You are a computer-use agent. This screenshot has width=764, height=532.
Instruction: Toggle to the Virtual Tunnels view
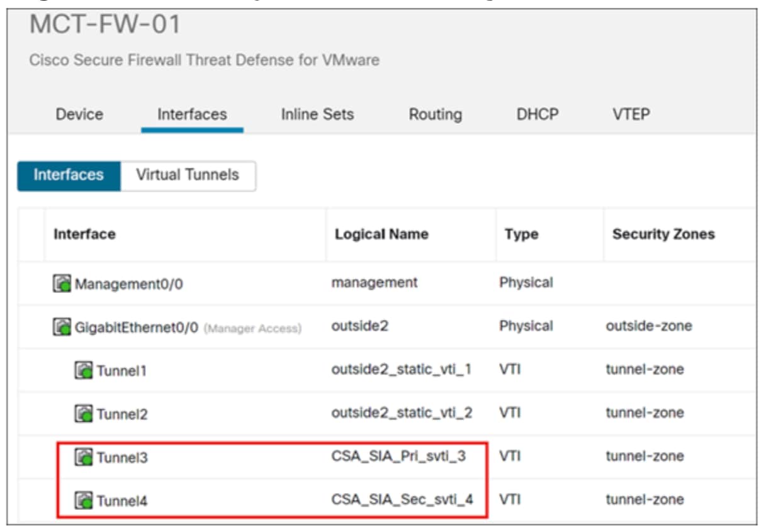188,175
